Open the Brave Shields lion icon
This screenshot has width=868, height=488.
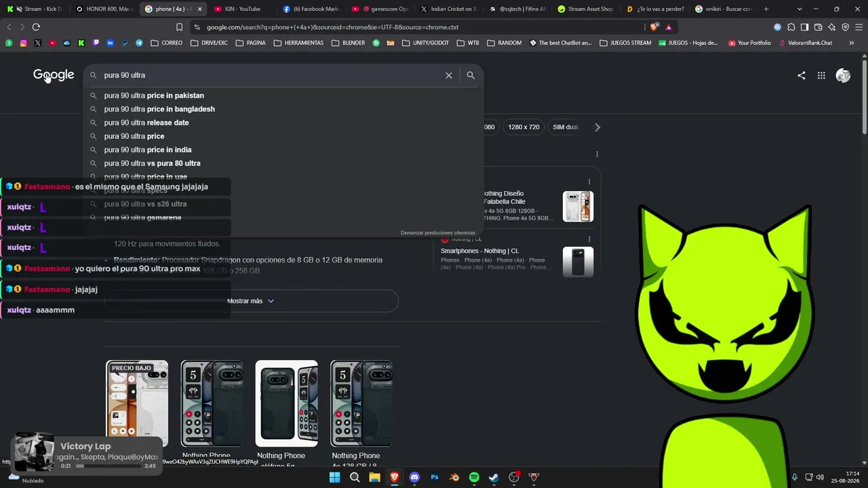[x=654, y=27]
